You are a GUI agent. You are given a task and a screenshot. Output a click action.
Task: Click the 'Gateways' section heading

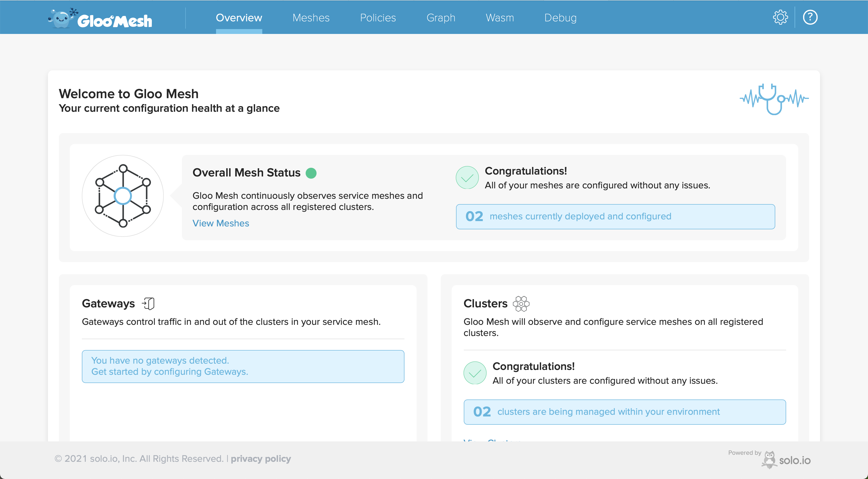pyautogui.click(x=108, y=303)
